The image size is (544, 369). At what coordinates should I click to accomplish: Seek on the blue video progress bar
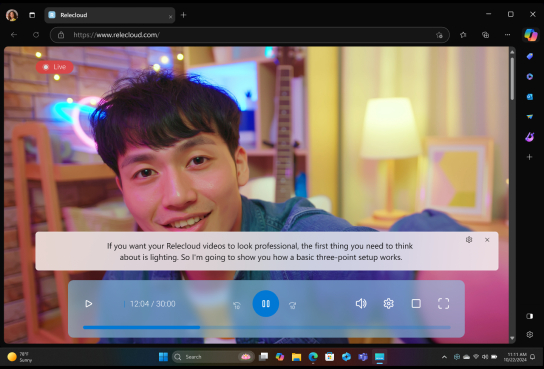(267, 327)
